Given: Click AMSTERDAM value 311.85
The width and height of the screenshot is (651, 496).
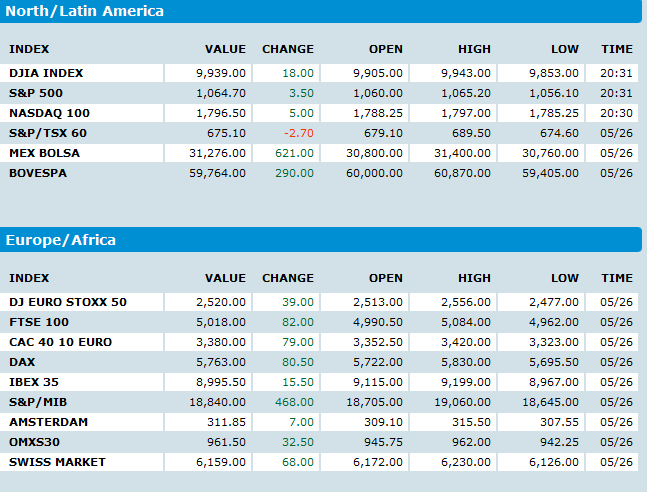Looking at the screenshot, I should pyautogui.click(x=226, y=422).
